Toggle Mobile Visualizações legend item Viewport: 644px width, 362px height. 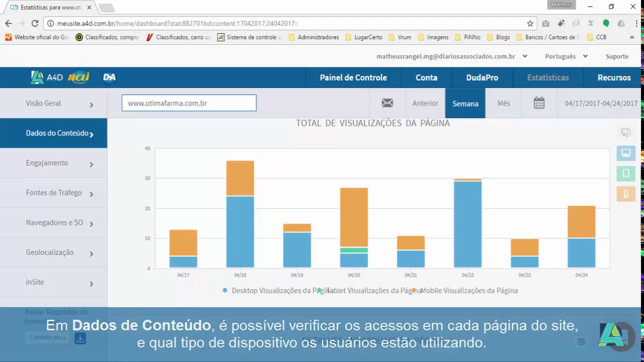[x=464, y=291]
